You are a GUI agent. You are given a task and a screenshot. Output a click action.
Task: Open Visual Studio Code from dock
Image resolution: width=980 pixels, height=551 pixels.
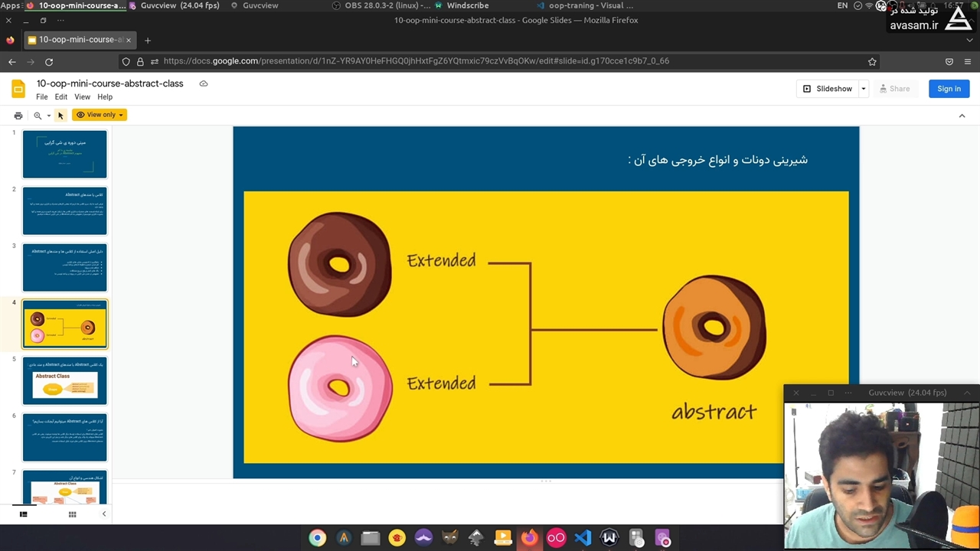(x=583, y=538)
